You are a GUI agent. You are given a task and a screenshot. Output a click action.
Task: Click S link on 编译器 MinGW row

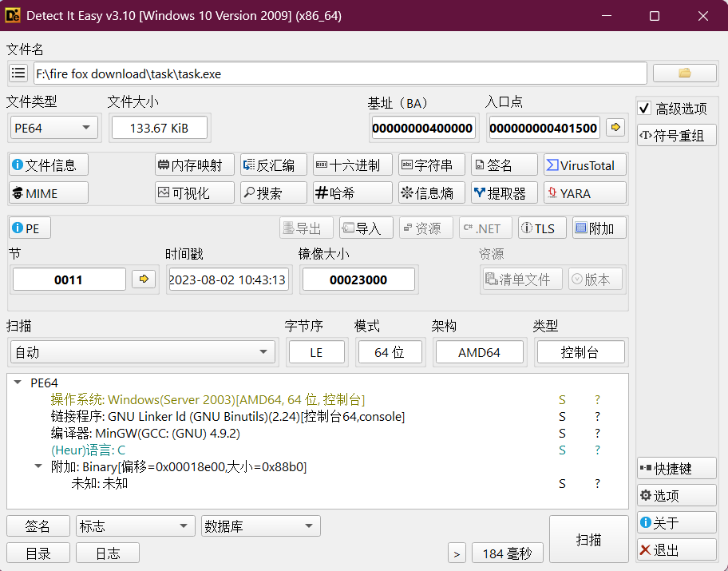[562, 433]
